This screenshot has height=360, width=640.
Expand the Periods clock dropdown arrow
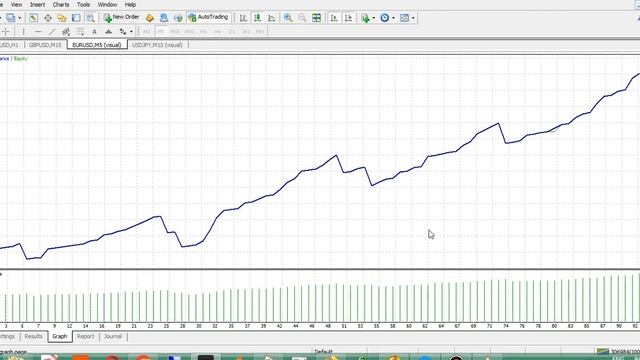393,18
